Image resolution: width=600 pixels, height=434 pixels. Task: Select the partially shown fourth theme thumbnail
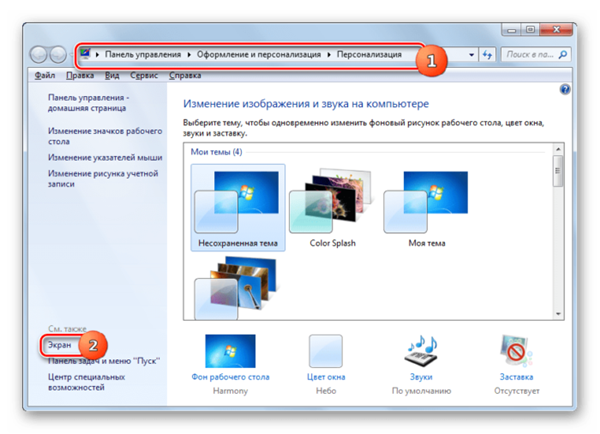[236, 288]
